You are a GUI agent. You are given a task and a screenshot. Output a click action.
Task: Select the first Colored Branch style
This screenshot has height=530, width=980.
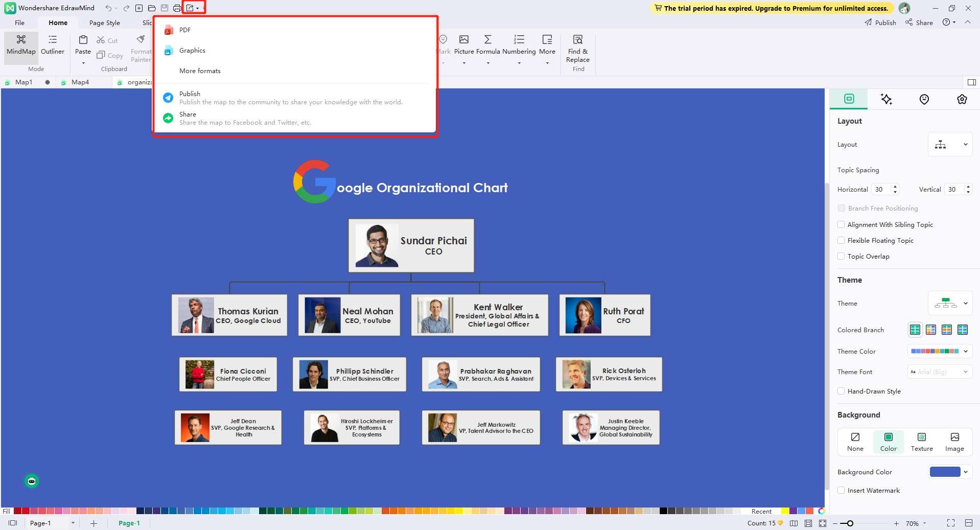915,330
